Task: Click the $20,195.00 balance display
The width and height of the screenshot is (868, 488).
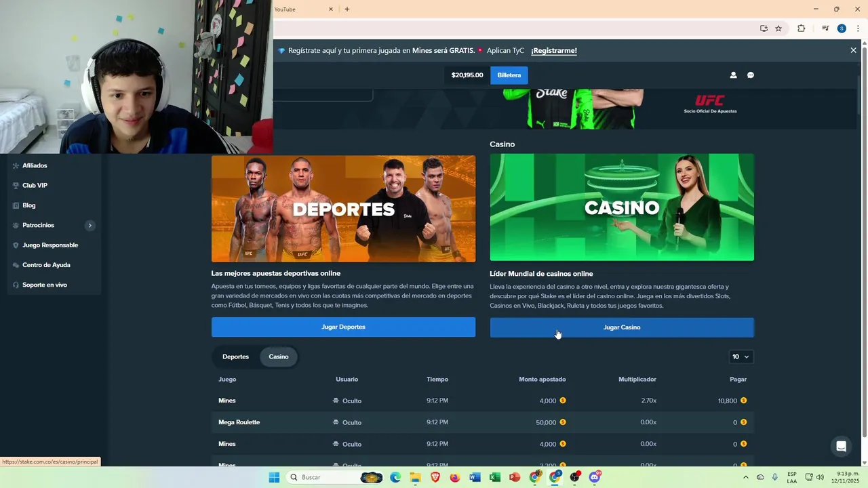Action: coord(467,75)
